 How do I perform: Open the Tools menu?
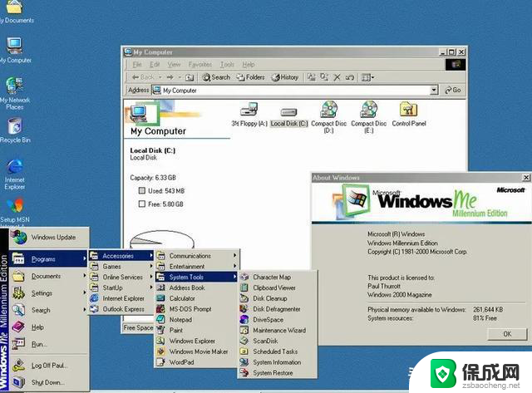coord(227,65)
